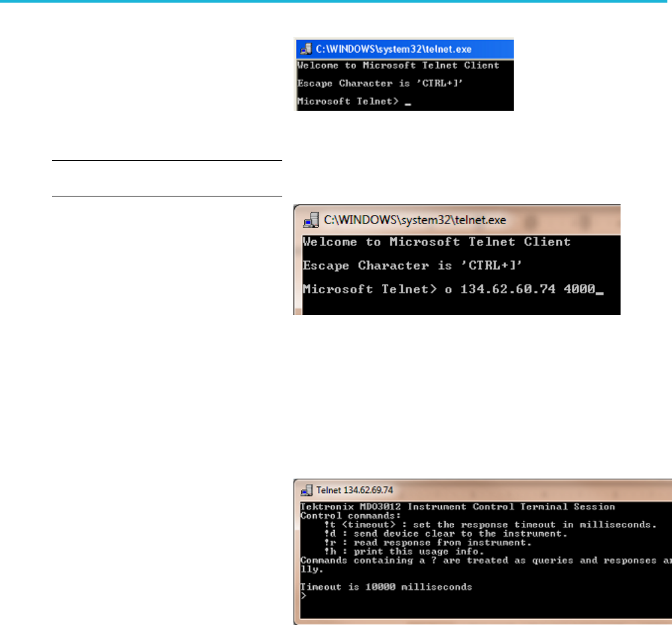Click the telnet icon in the middle window title bar
672x625 pixels.
point(311,220)
